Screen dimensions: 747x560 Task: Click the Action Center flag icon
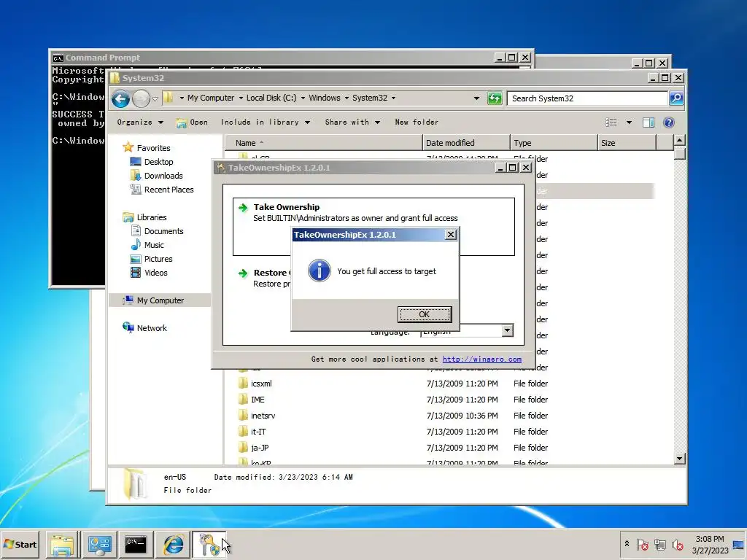pos(642,544)
